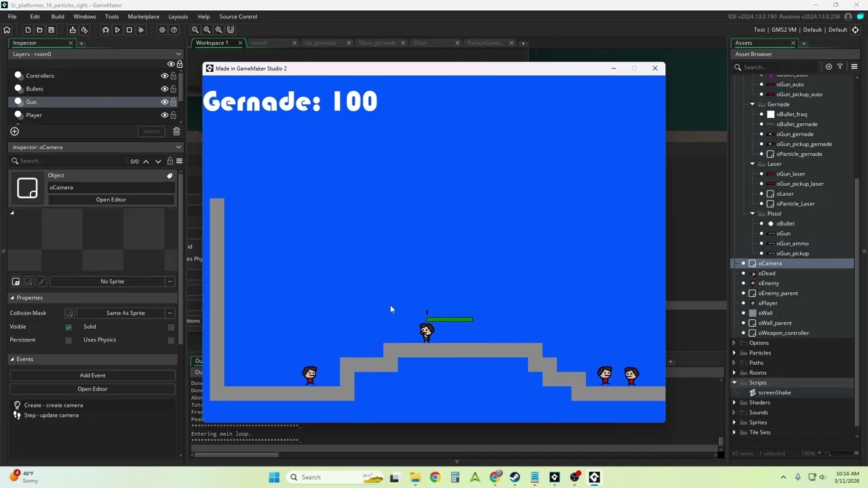Open the collision mask edit icon
868x488 pixels.
point(69,313)
